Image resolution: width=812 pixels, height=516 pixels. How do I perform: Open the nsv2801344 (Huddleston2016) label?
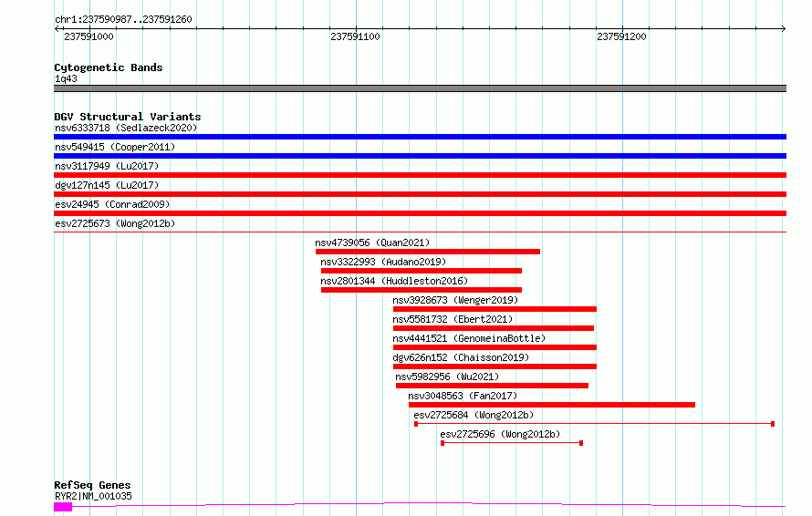(394, 281)
